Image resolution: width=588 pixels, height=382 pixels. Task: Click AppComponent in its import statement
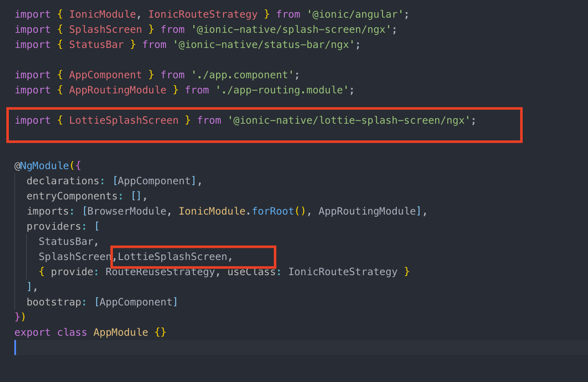106,75
